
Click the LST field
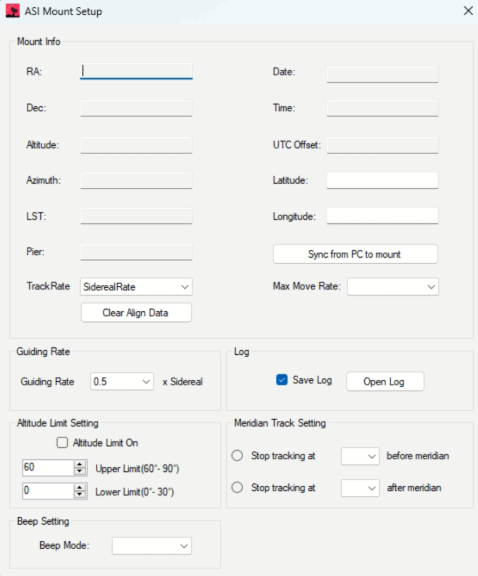[x=136, y=216]
